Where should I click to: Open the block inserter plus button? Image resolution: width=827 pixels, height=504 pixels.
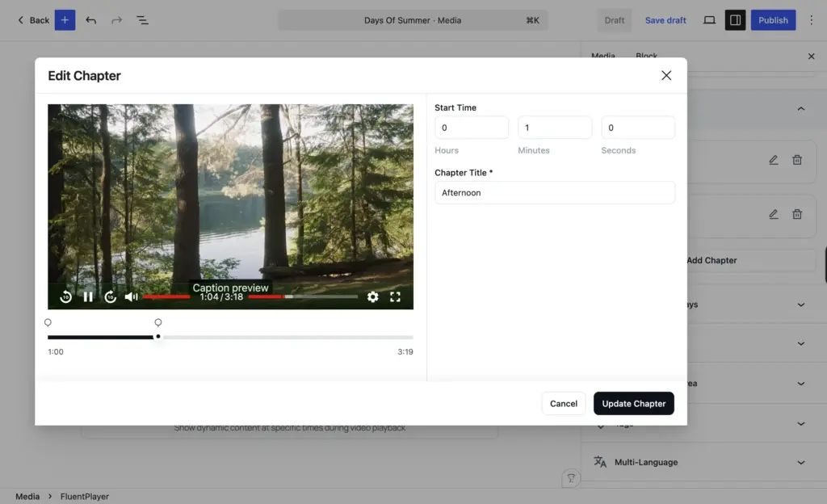(x=65, y=20)
